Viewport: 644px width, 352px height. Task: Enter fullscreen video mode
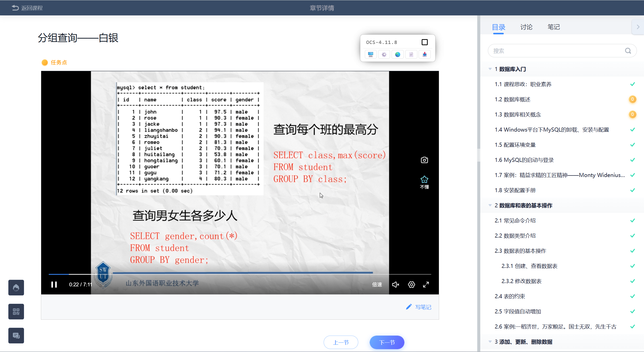click(x=426, y=285)
